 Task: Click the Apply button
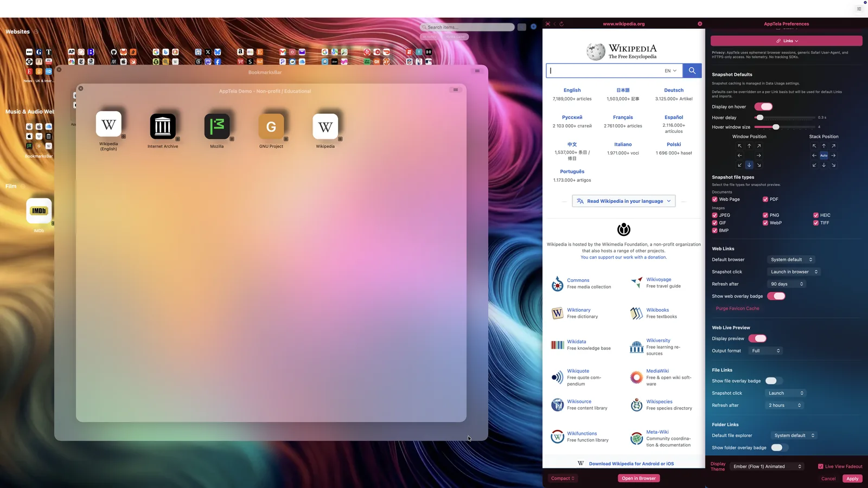(852, 479)
